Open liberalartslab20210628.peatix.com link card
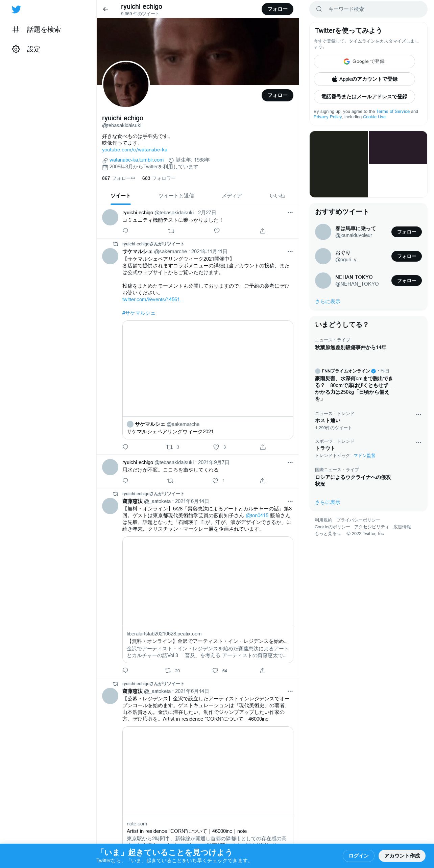Viewport: 434px width, 868px height. 208,600
